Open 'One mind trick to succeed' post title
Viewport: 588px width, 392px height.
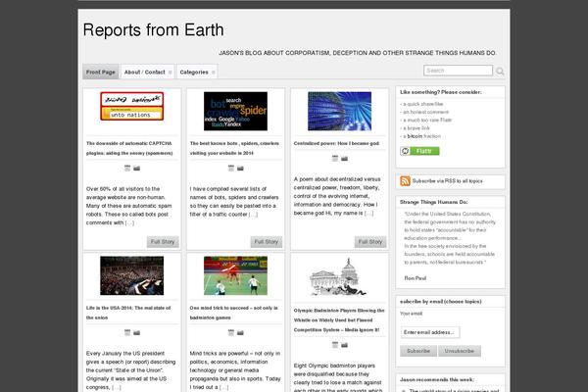coord(233,313)
